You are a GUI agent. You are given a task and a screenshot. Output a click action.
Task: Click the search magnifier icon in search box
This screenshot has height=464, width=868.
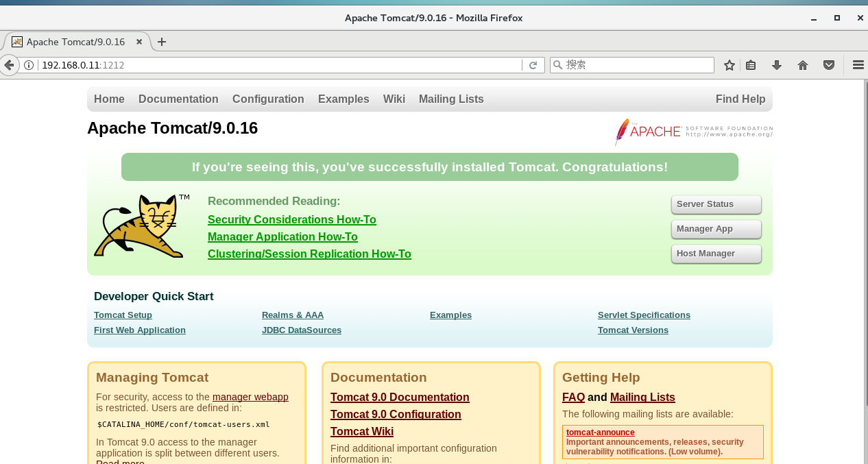point(558,65)
